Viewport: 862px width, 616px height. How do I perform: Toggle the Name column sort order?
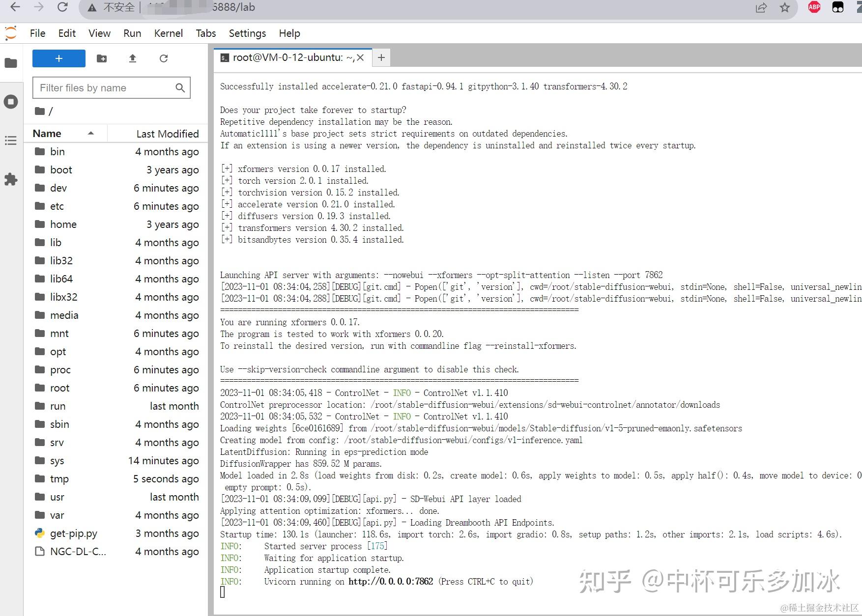point(46,133)
